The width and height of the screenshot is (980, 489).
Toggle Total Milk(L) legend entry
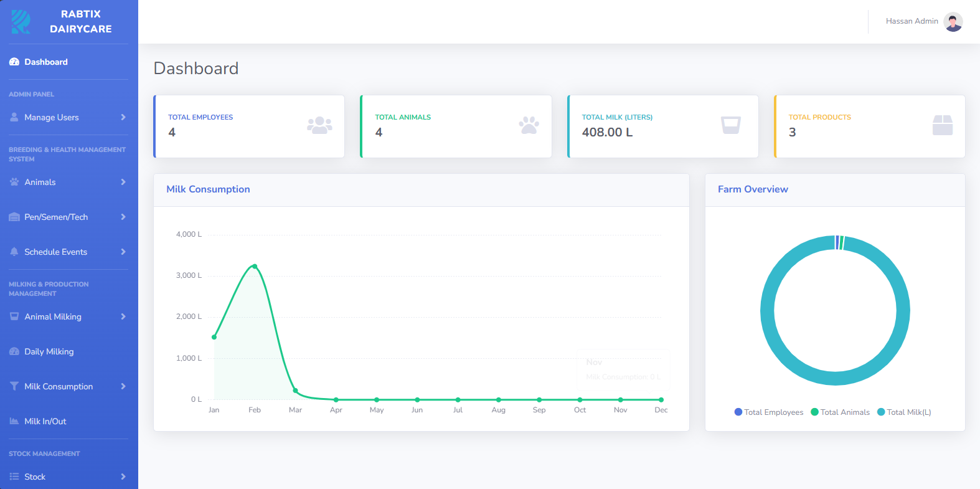(904, 412)
